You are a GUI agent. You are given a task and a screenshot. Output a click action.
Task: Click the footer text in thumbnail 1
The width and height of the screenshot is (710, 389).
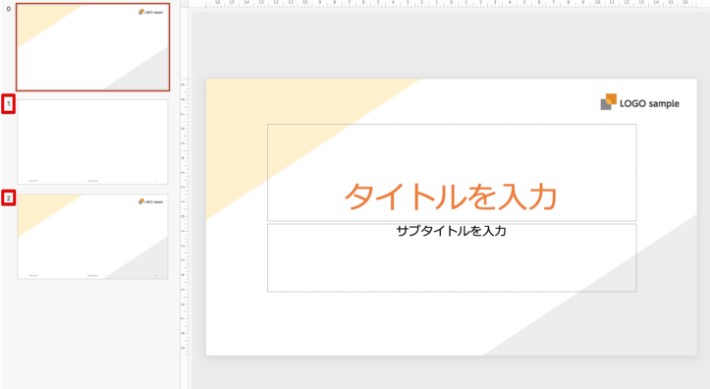coord(93,181)
